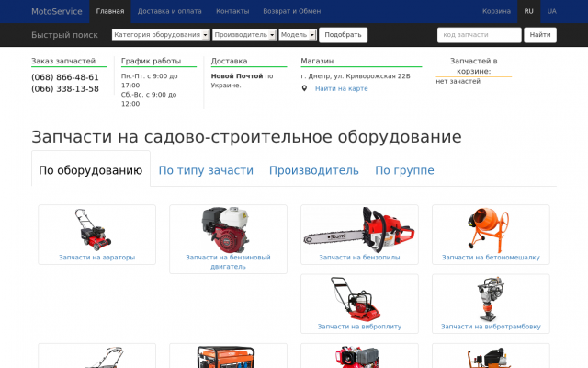Click the нет зачастей cart status text
588x368 pixels.
tap(458, 81)
